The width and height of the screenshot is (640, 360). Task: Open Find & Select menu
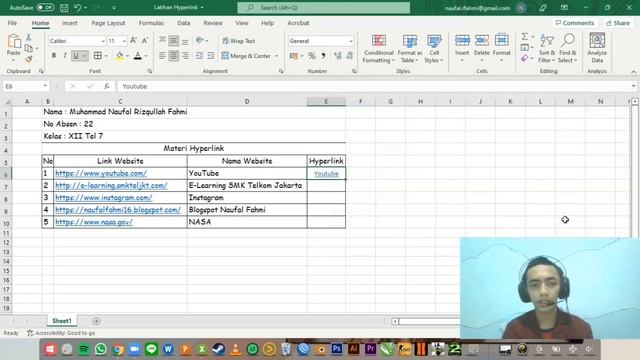tap(568, 49)
